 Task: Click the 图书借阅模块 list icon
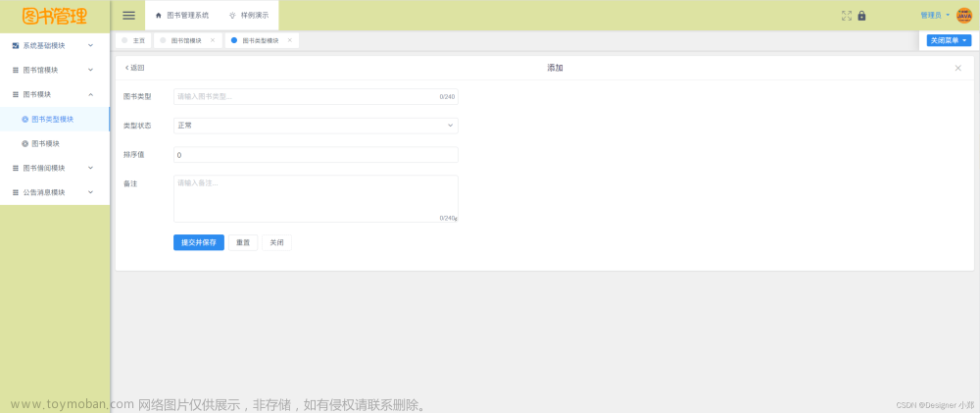click(x=16, y=168)
